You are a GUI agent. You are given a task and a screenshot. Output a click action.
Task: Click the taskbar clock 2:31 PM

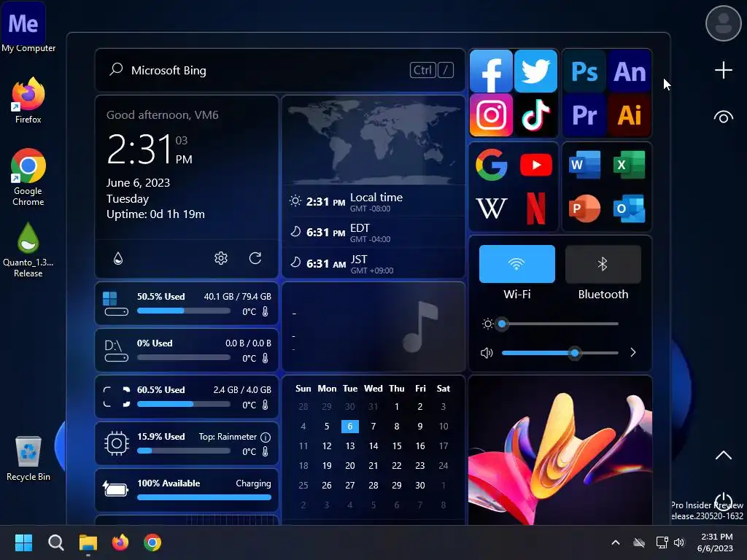tap(716, 542)
